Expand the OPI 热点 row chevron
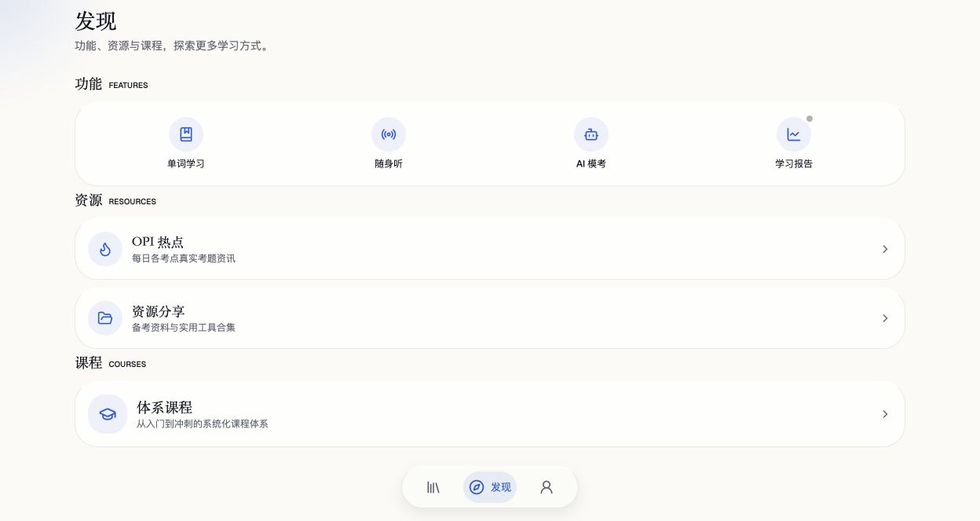This screenshot has width=980, height=521. coord(885,249)
